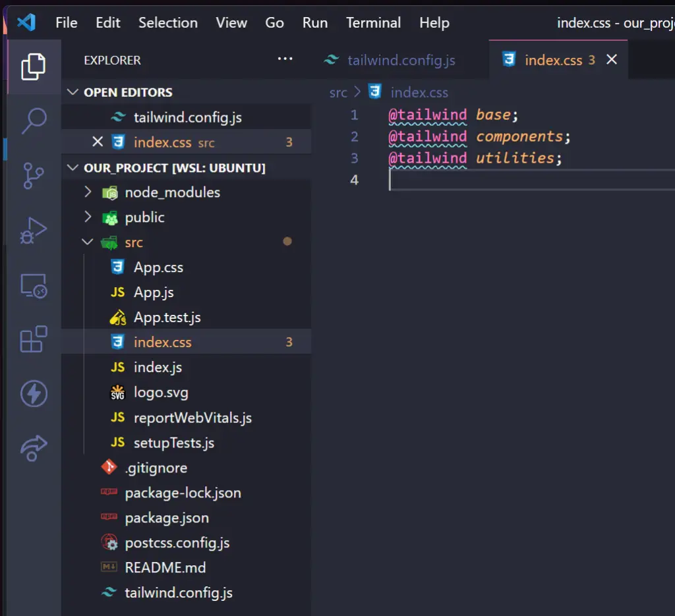Open the Go menu

point(275,22)
